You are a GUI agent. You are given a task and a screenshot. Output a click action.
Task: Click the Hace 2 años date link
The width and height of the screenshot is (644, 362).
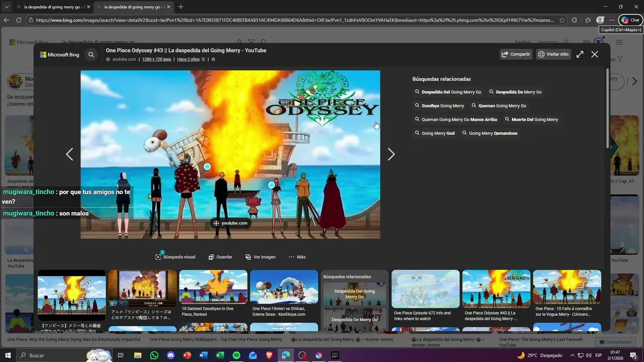coord(188,59)
